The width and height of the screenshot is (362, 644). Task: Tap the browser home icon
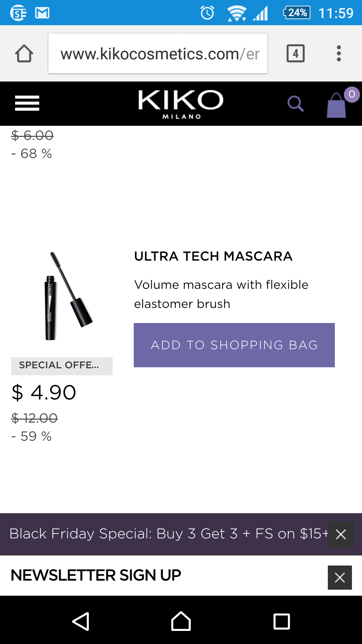24,54
